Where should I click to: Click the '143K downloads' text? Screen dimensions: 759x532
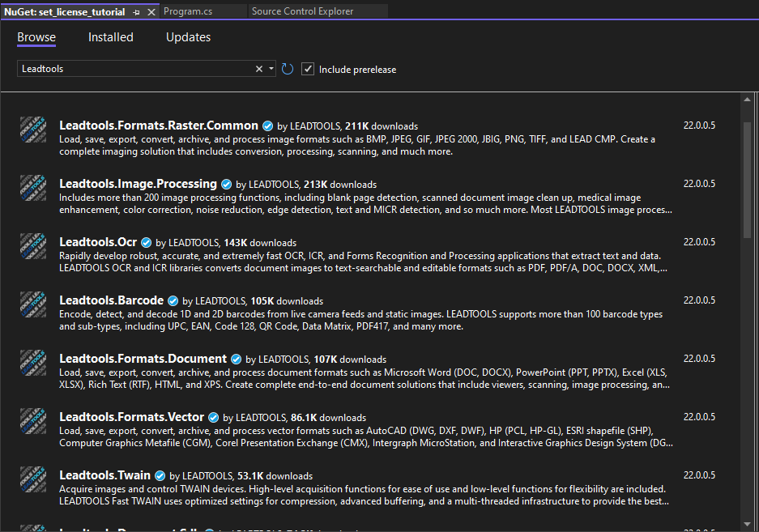coord(260,243)
